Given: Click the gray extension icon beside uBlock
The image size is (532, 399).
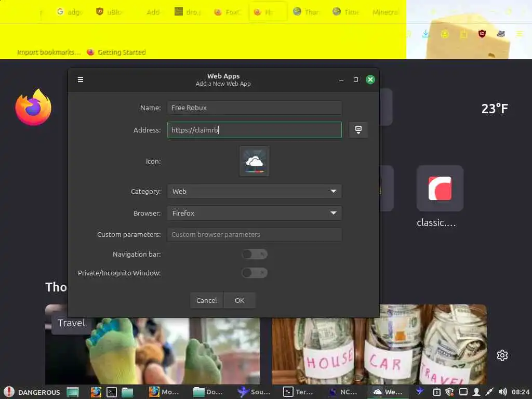Looking at the screenshot, I should pyautogui.click(x=501, y=34).
